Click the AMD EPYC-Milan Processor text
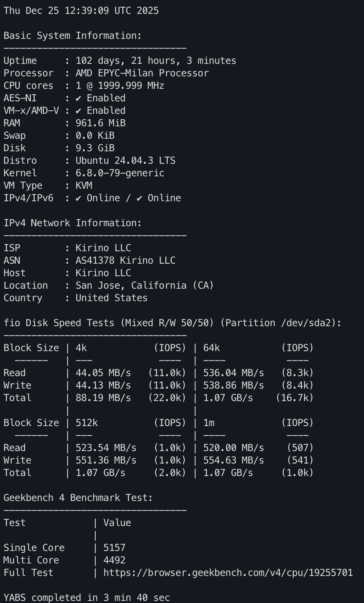 142,73
